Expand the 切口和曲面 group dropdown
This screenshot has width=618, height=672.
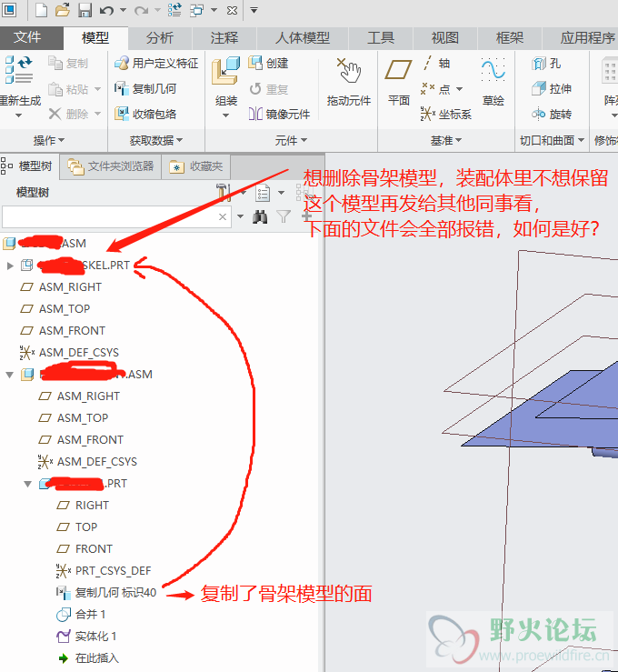click(552, 140)
